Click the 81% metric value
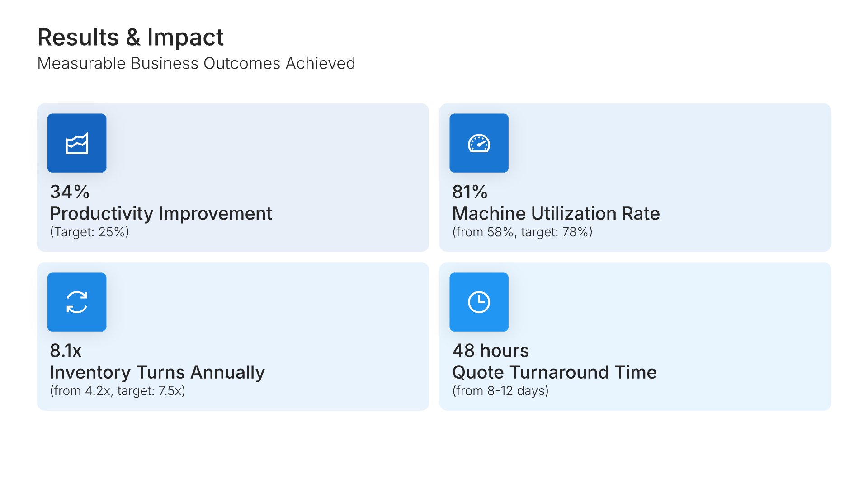Viewport: 868px width, 488px height. tap(470, 192)
